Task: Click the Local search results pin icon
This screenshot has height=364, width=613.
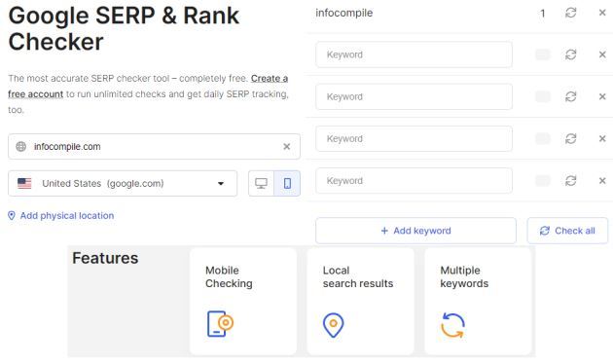Action: pos(334,324)
